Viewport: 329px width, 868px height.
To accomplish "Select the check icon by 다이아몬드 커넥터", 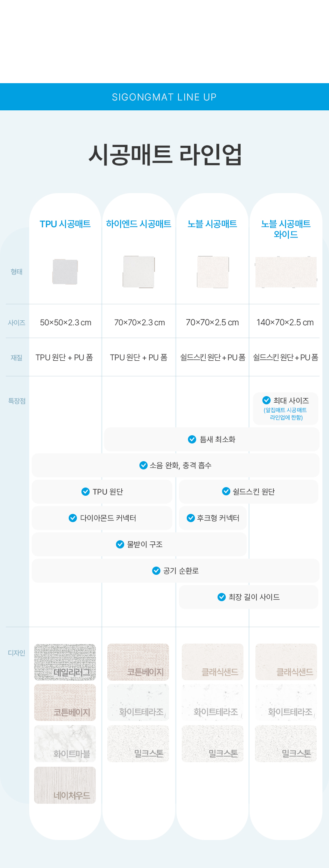I will point(73,518).
